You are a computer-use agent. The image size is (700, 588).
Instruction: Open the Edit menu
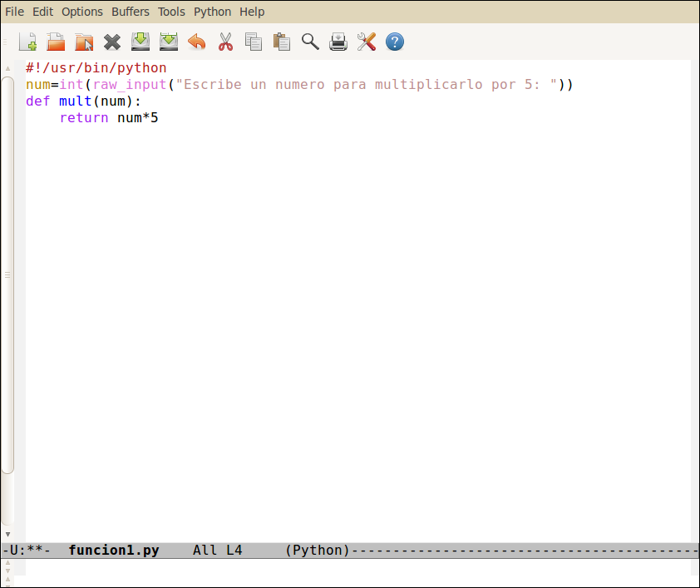point(42,12)
